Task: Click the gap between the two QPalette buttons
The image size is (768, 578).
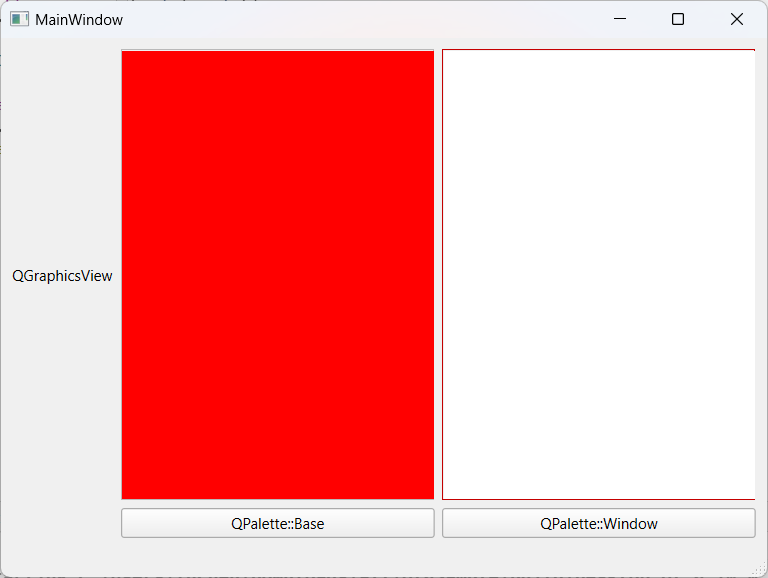Action: tap(438, 523)
